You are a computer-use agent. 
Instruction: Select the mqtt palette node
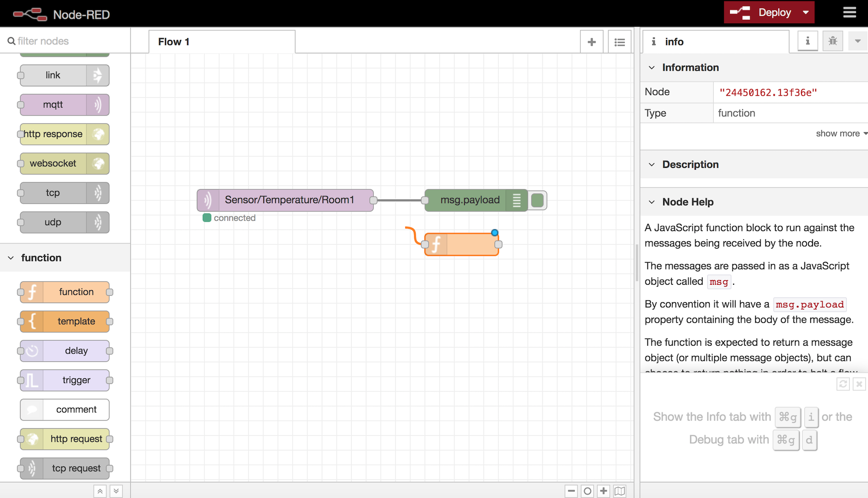click(65, 105)
